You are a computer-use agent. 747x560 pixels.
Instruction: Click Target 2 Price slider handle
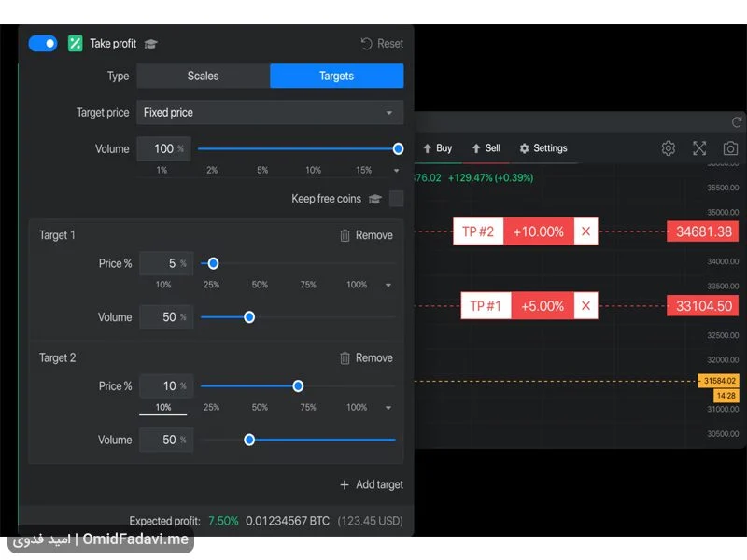298,386
